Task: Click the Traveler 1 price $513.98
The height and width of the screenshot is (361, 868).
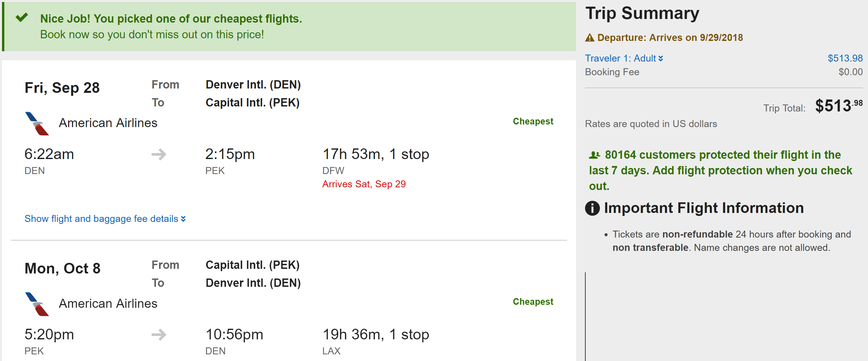Action: pos(845,58)
